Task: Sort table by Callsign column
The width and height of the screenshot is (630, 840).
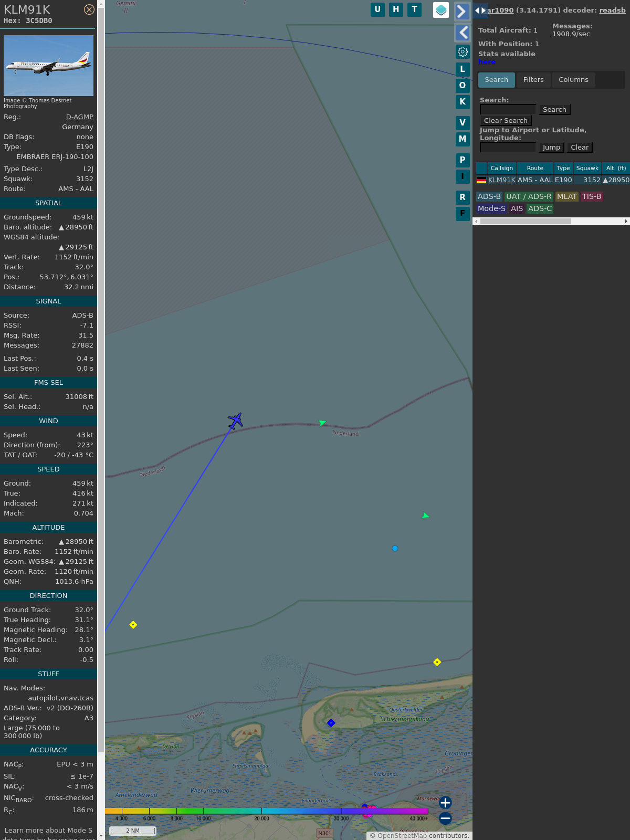Action: [x=502, y=168]
